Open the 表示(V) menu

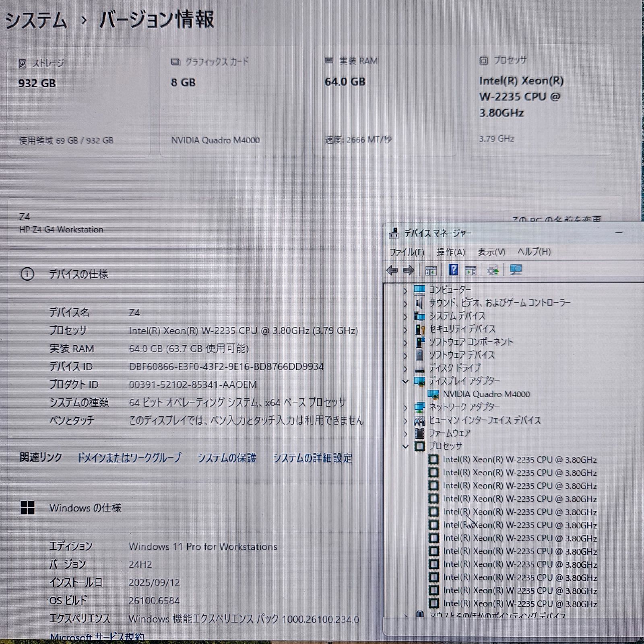tap(491, 252)
